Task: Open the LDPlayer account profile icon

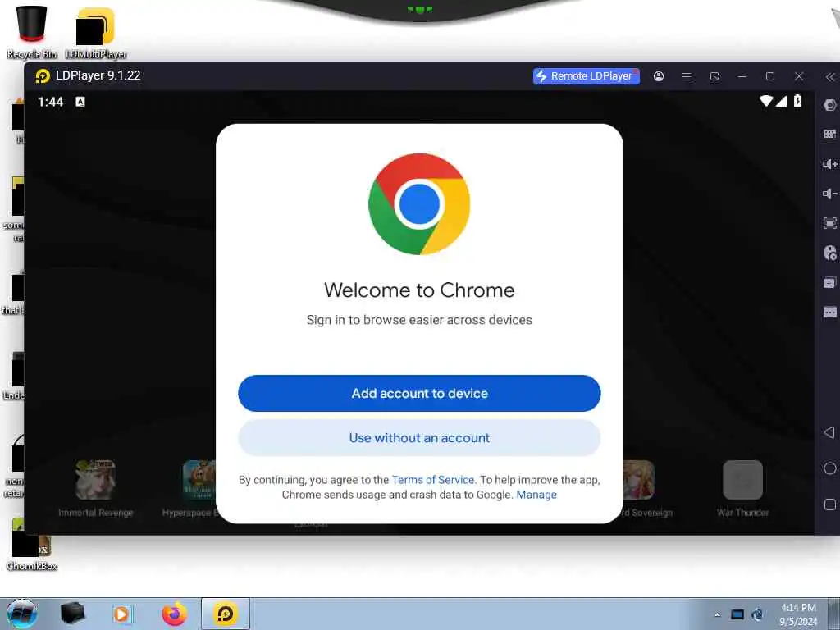Action: 659,76
